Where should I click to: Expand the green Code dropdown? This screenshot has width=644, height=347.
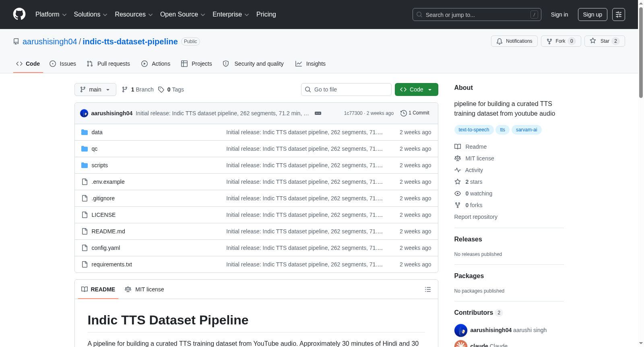click(x=417, y=89)
